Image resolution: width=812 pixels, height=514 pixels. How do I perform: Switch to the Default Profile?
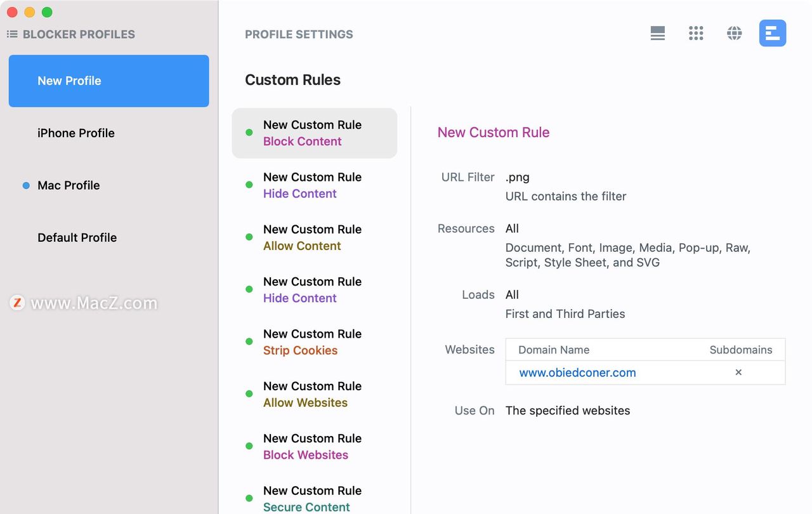click(x=77, y=237)
